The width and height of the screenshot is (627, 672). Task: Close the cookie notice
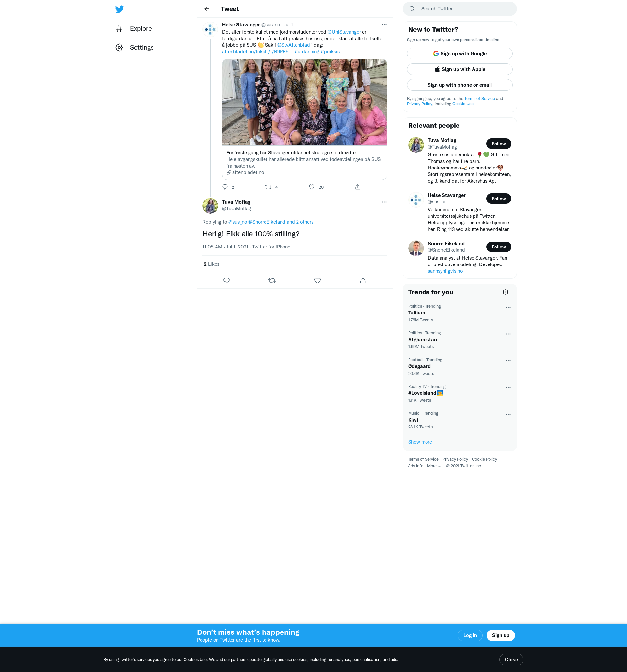tap(511, 660)
